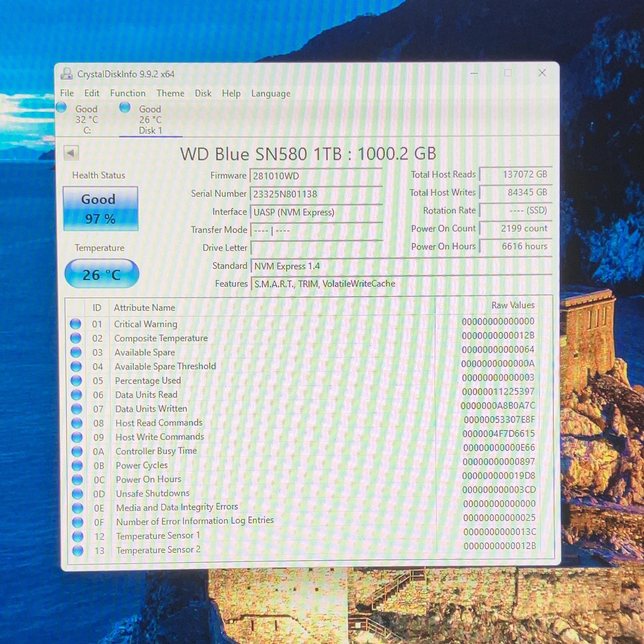Click the status icon for Available Spare Threshold
The width and height of the screenshot is (644, 644).
tap(76, 367)
